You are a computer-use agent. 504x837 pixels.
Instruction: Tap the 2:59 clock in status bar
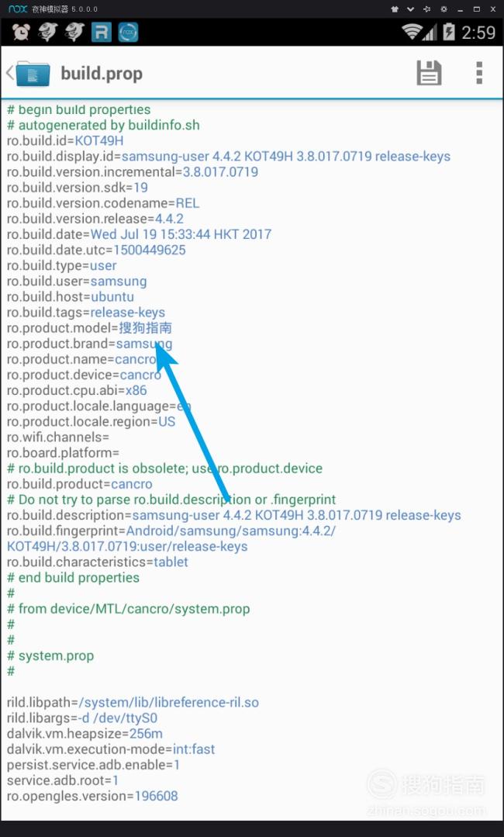click(478, 33)
